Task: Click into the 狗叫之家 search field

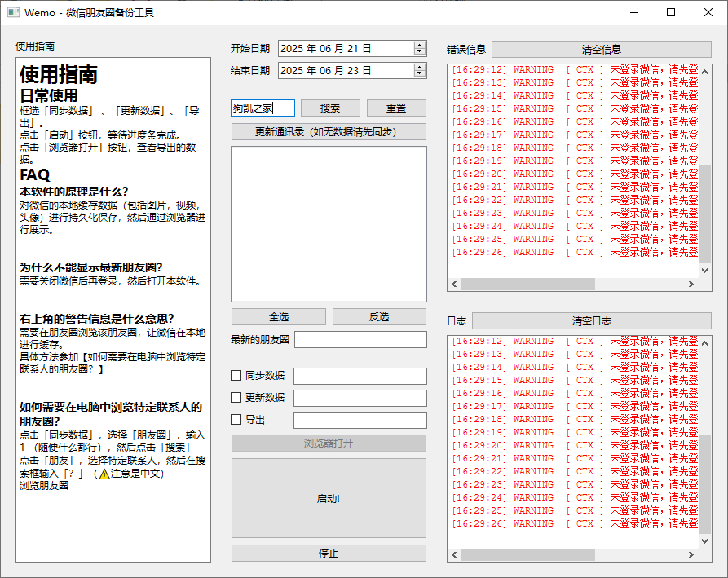Action: click(x=263, y=108)
